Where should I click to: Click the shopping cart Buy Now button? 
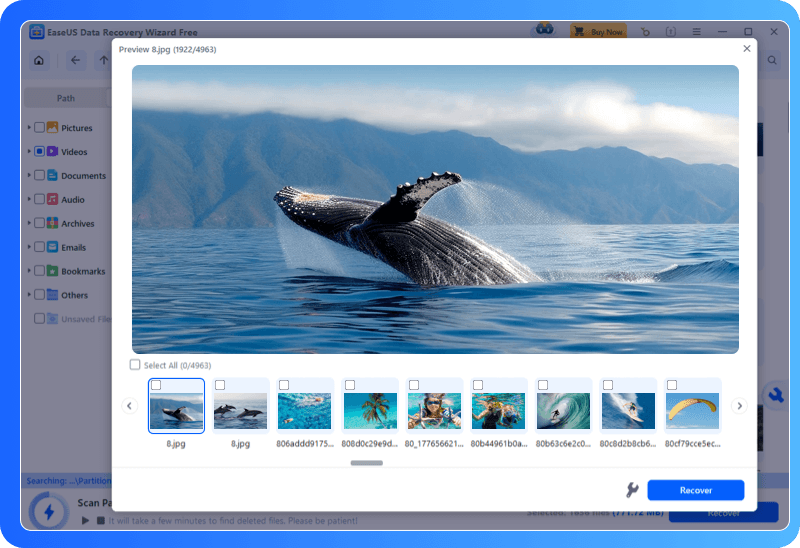pyautogui.click(x=598, y=32)
